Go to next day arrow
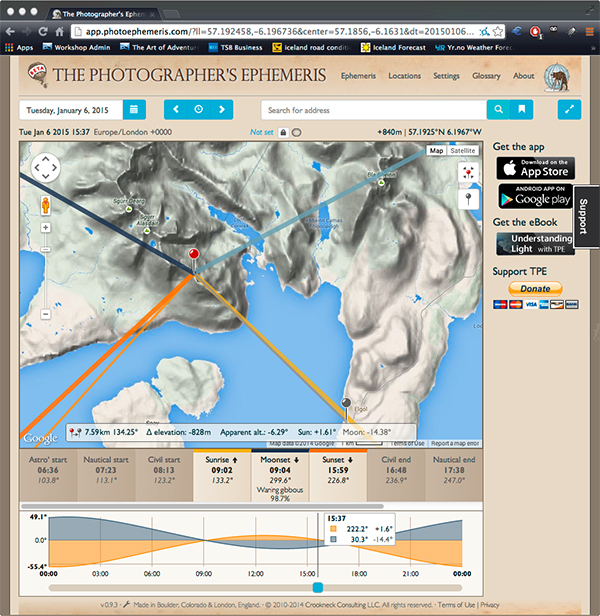Viewport: 600px width, 616px height. 222,110
